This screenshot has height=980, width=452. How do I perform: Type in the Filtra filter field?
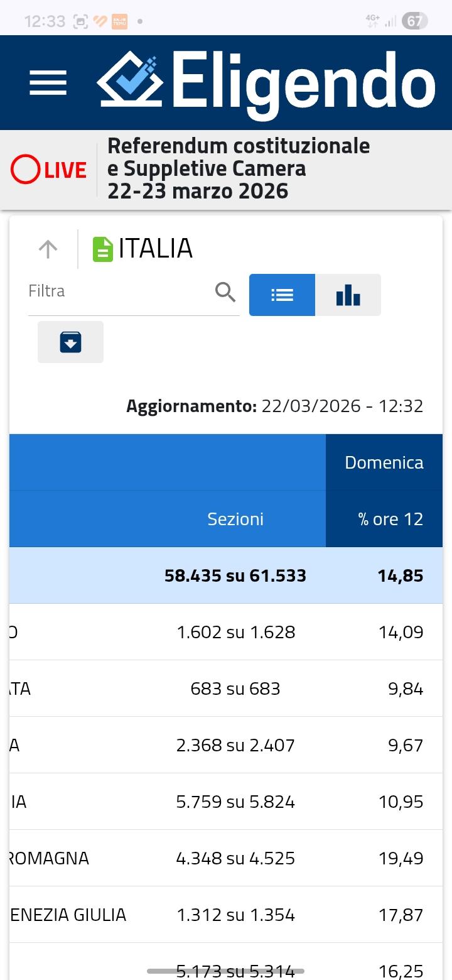pyautogui.click(x=119, y=291)
